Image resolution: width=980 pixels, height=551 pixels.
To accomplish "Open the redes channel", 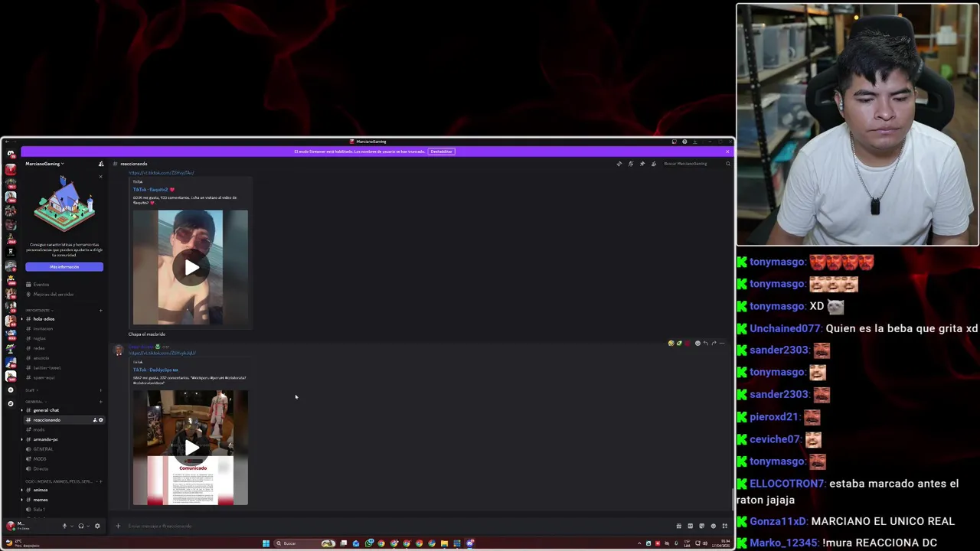I will point(39,348).
